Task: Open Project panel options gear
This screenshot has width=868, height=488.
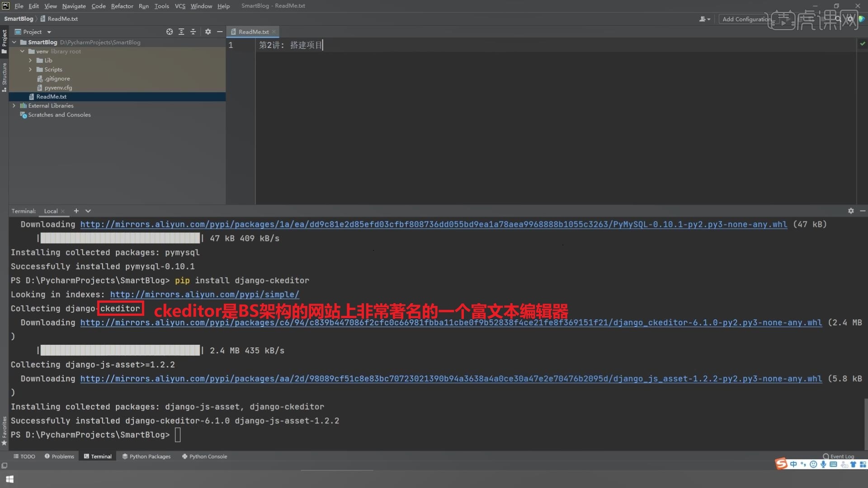Action: coord(208,32)
